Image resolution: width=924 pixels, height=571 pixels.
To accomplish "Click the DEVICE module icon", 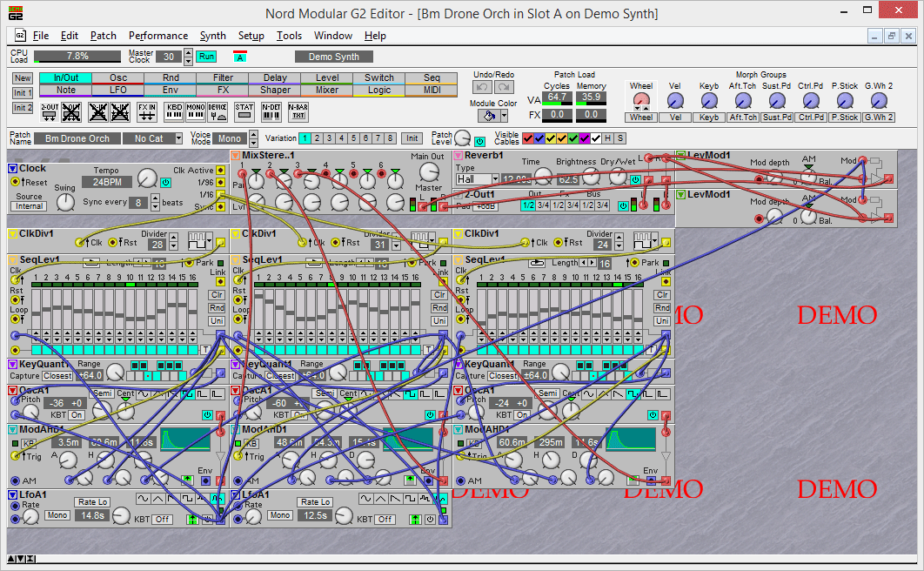I will (x=218, y=111).
